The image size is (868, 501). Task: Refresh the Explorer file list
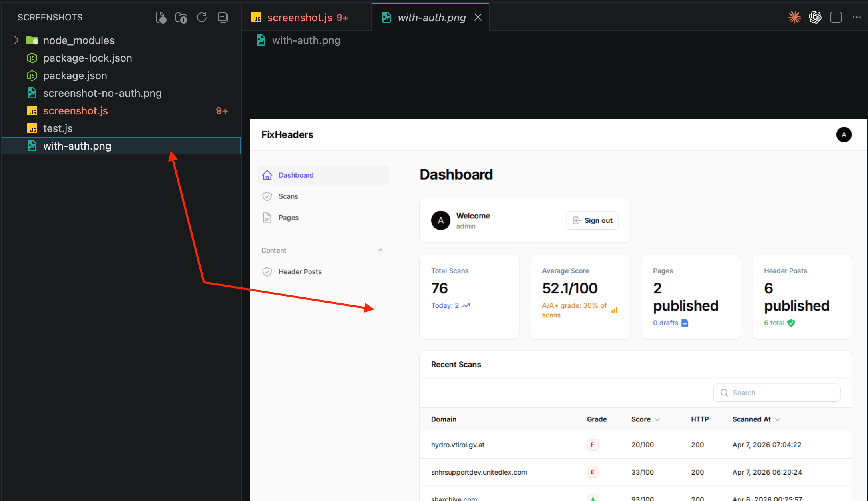pos(202,17)
